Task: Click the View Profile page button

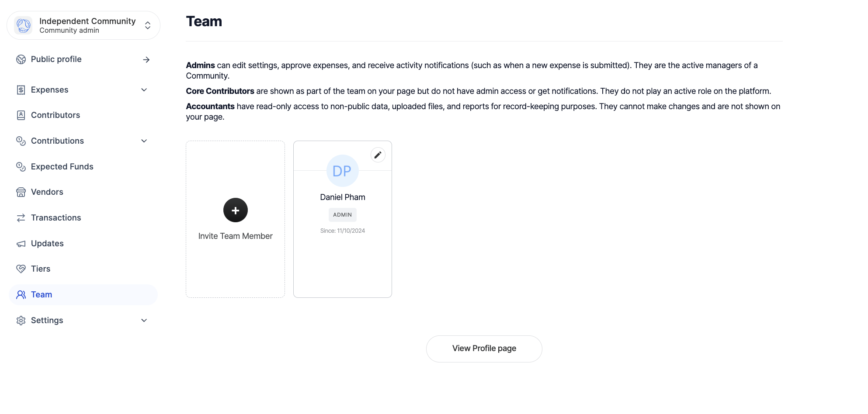Action: 484,348
